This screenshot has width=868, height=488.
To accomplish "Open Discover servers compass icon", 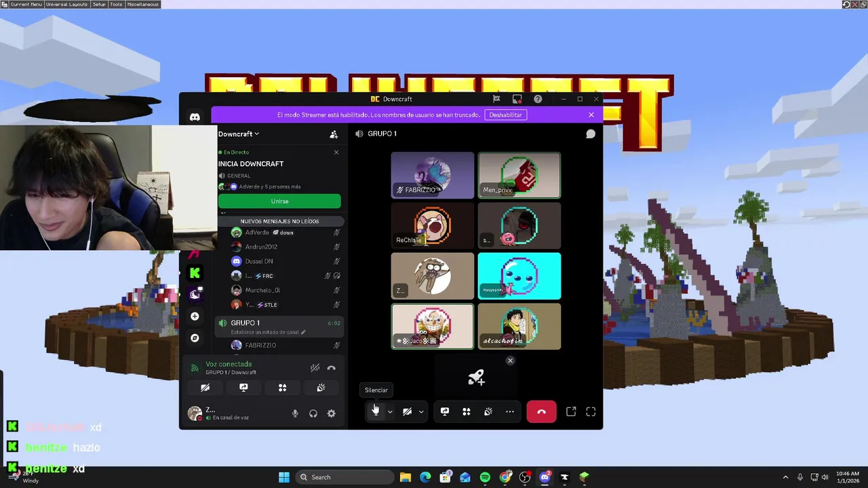I will point(195,338).
